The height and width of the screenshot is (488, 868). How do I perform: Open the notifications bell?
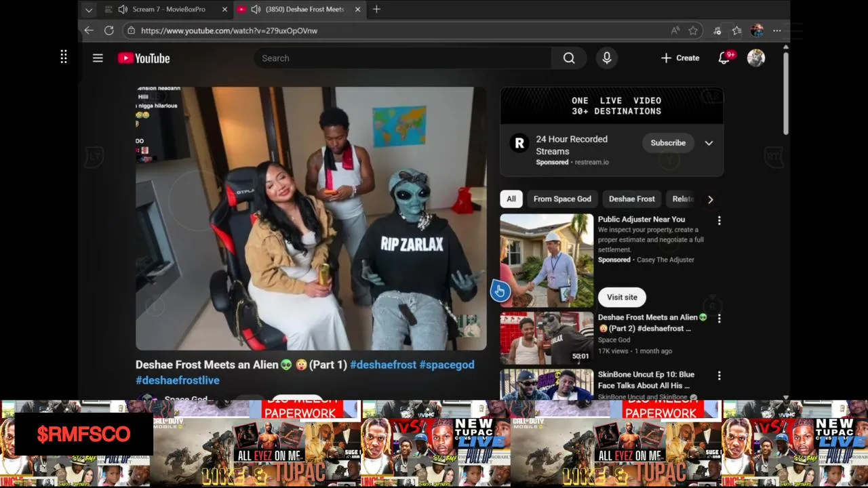point(725,58)
